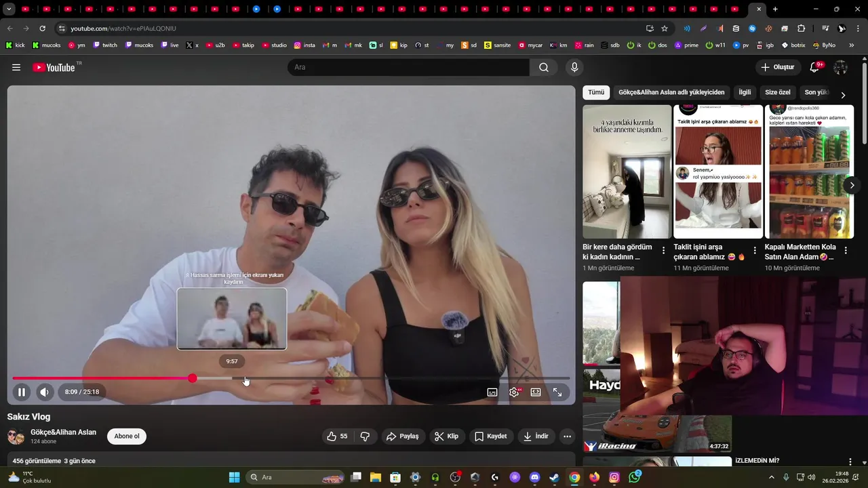Dislike the video with thumbs down
868x488 pixels.
point(365,436)
